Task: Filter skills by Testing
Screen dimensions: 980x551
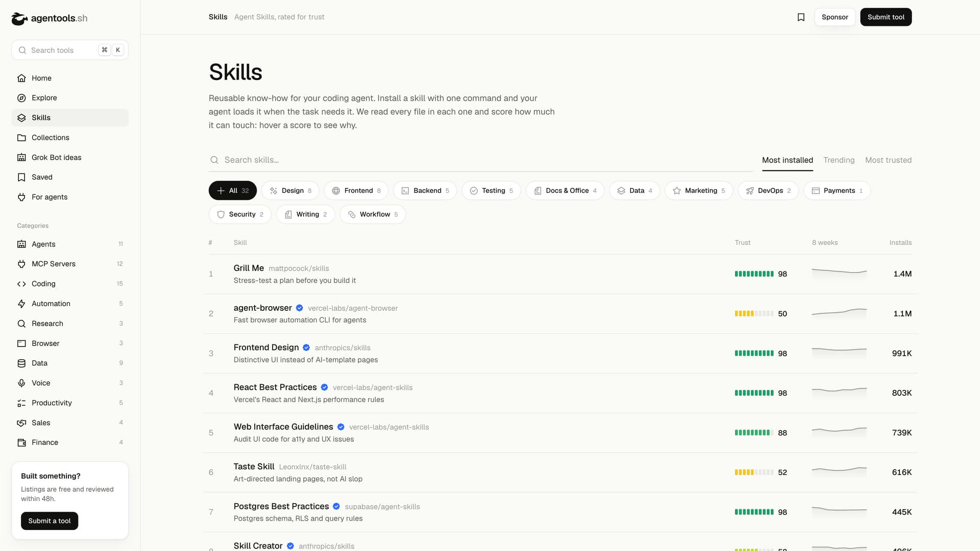Action: (492, 190)
